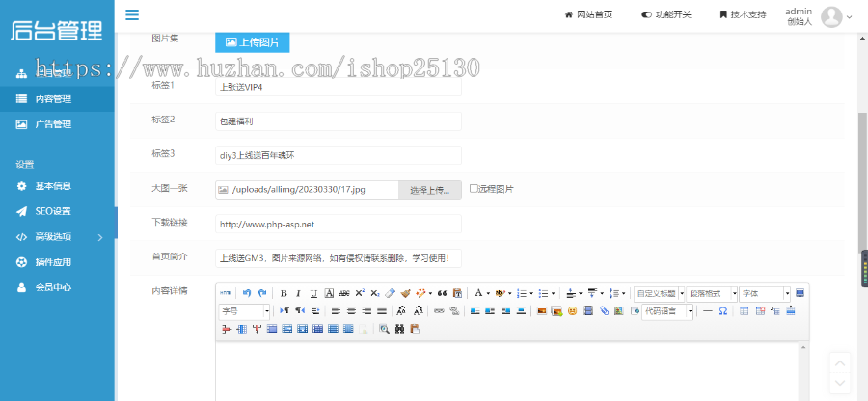Focus the 标签3 input field
This screenshot has height=401, width=868.
[339, 155]
